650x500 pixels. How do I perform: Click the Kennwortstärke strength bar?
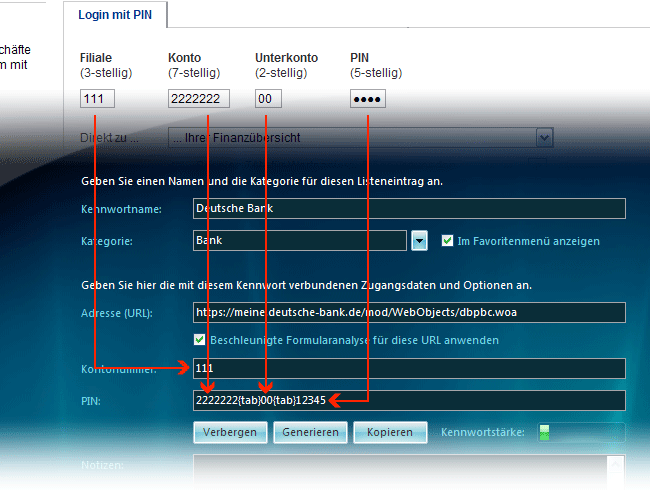tap(580, 433)
